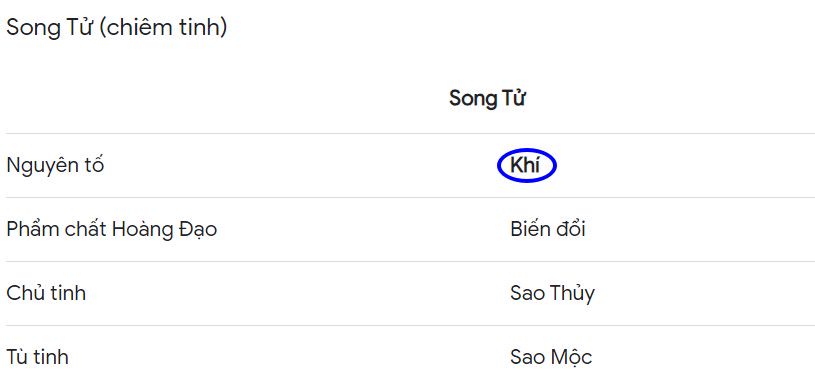Click the word "(chiêm tinh)" in the title
The image size is (815, 387).
162,28
